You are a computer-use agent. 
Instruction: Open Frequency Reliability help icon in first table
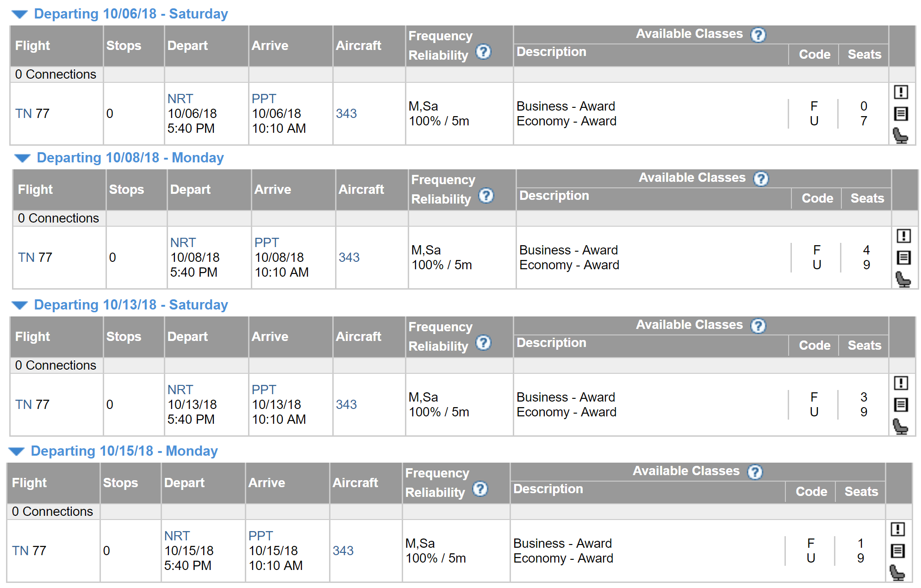tap(483, 52)
